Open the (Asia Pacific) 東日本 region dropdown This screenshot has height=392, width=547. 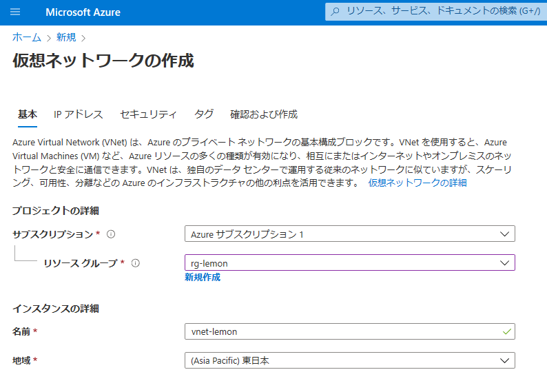[x=350, y=360]
